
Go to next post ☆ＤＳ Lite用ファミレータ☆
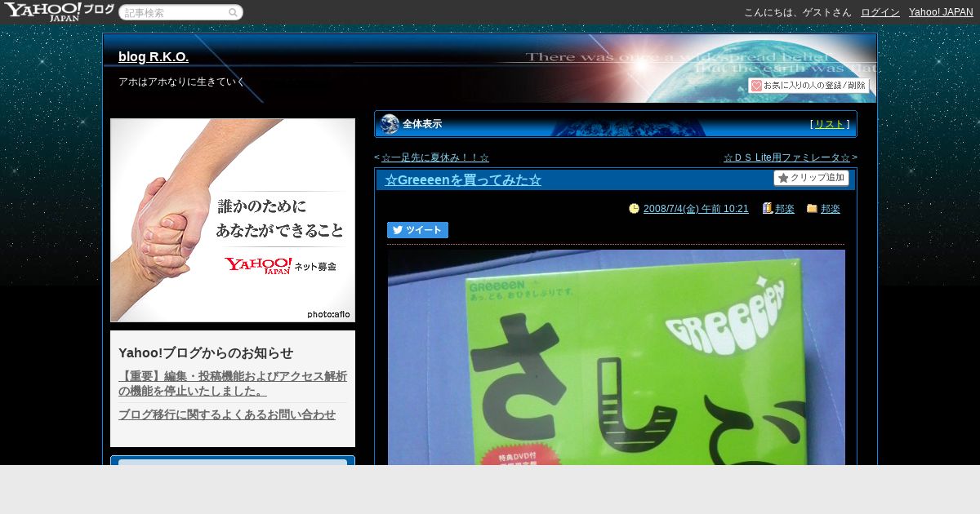click(786, 157)
